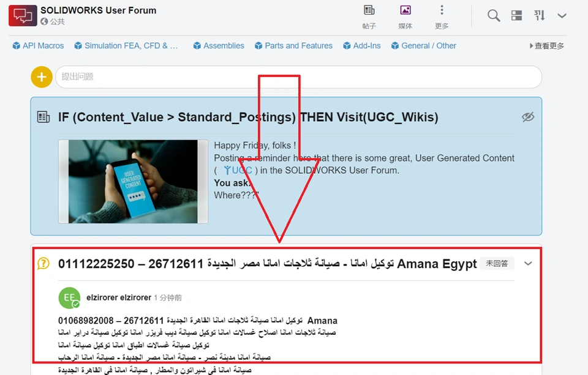Image resolution: width=588 pixels, height=375 pixels.
Task: Open the Media (媒体) tab
Action: [405, 17]
